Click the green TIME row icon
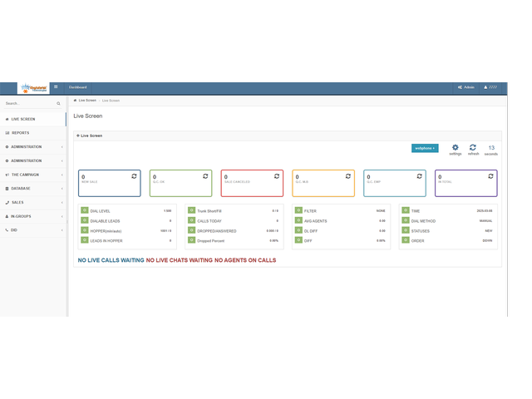Viewport: 532px width, 399px height. click(x=405, y=210)
